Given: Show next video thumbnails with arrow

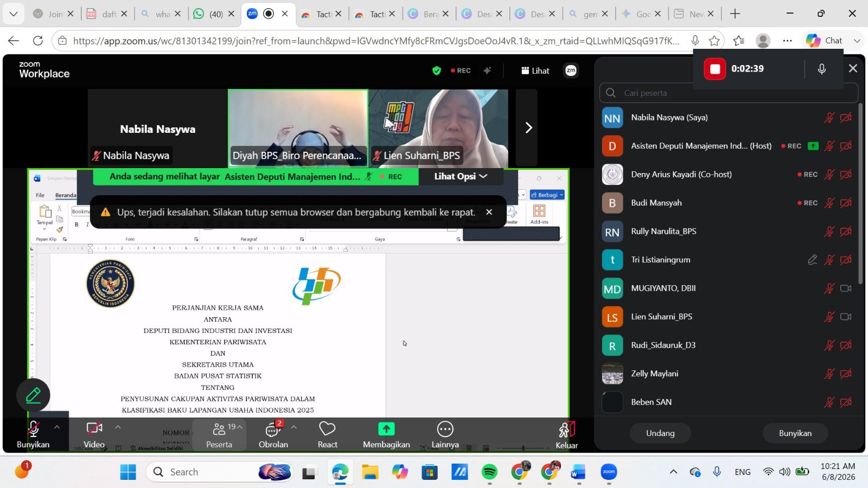Looking at the screenshot, I should pyautogui.click(x=528, y=128).
